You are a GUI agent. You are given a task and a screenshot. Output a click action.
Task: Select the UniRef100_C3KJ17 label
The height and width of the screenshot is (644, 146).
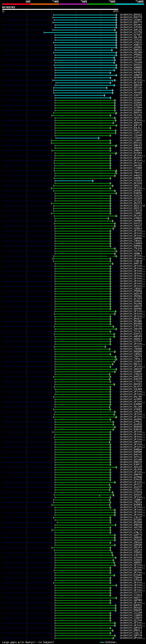click(x=131, y=517)
